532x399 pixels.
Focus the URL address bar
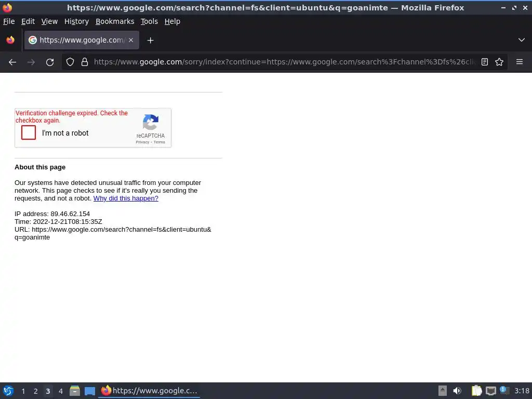(x=284, y=62)
